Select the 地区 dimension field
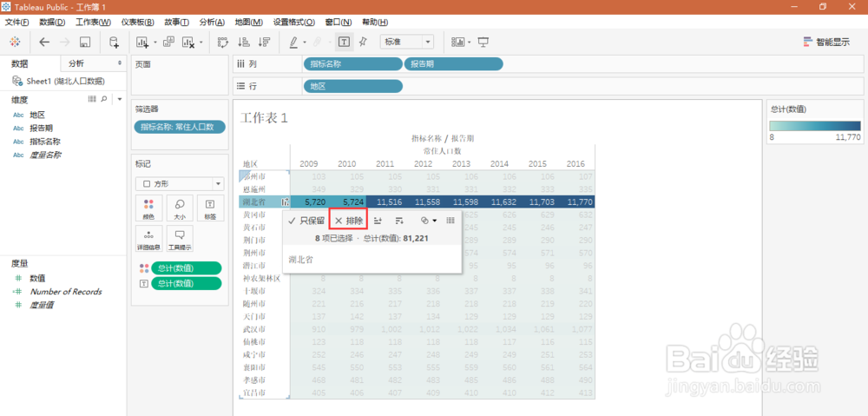Image resolution: width=868 pixels, height=416 pixels. [x=37, y=115]
